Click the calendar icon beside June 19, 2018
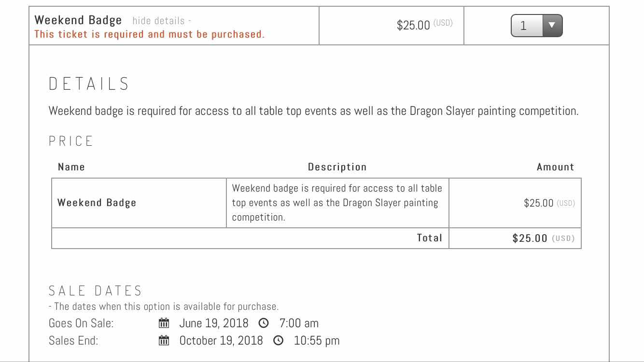 [164, 323]
